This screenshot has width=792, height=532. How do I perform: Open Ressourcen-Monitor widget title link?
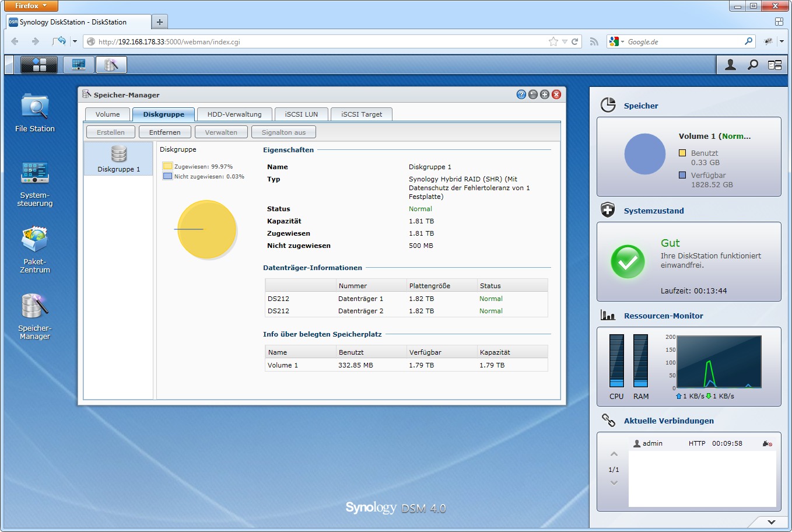click(664, 316)
